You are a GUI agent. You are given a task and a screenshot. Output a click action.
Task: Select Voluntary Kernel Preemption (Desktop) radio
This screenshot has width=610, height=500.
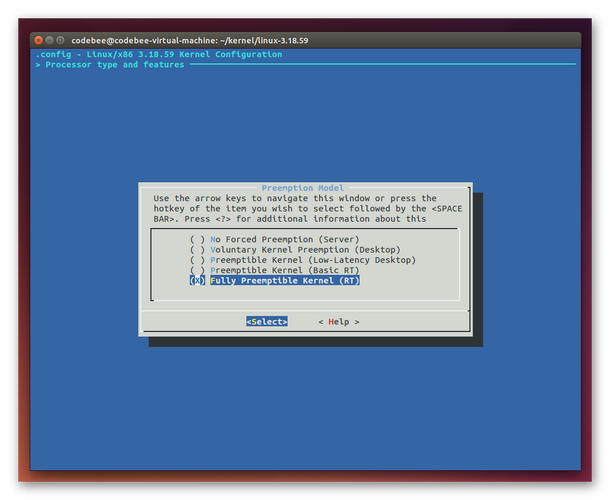click(x=197, y=249)
